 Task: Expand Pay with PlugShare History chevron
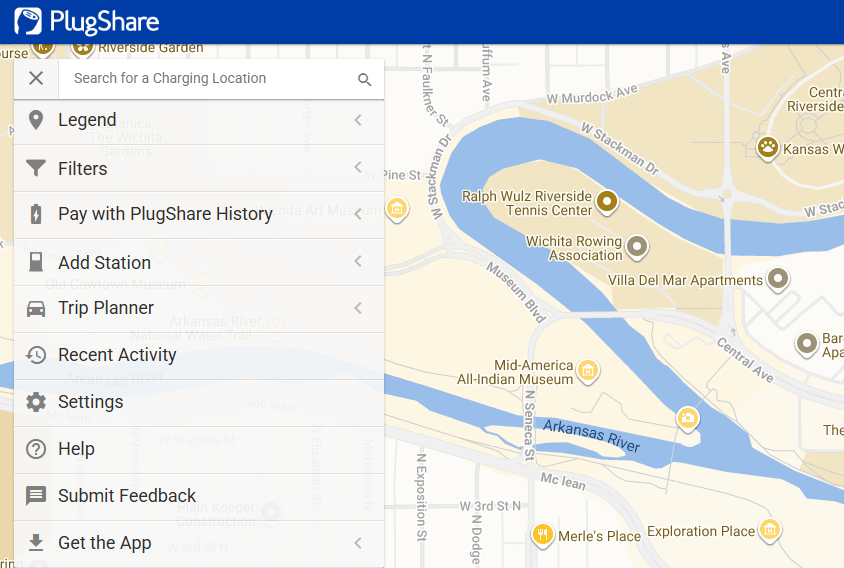[357, 214]
